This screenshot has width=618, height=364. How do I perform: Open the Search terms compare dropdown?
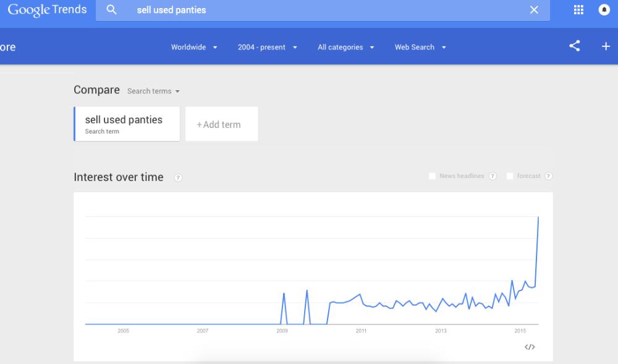pos(153,91)
